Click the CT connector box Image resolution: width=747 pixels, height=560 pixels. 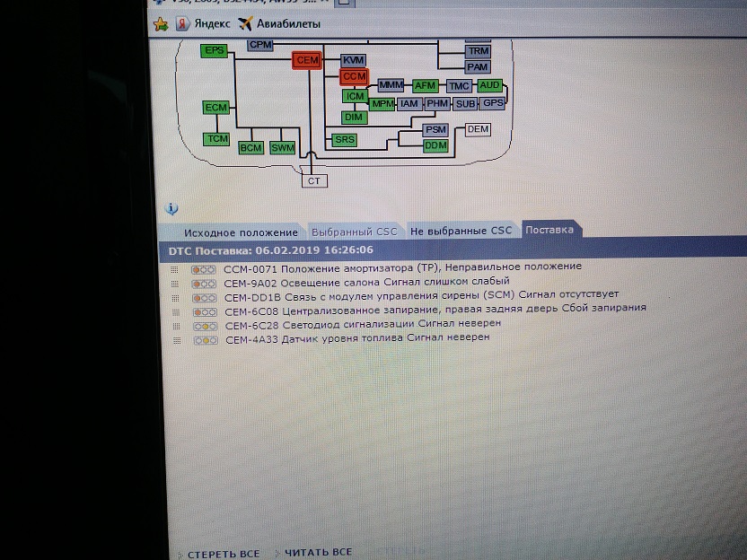coord(313,180)
